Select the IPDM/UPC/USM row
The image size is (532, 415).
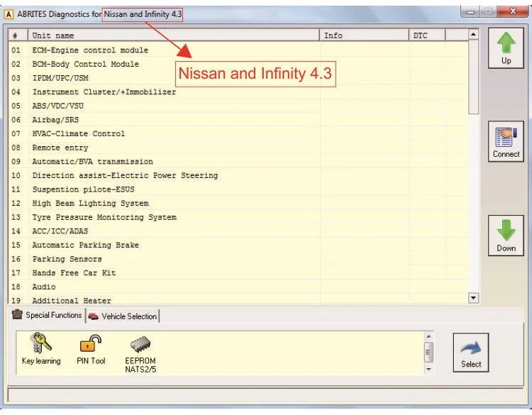point(238,78)
